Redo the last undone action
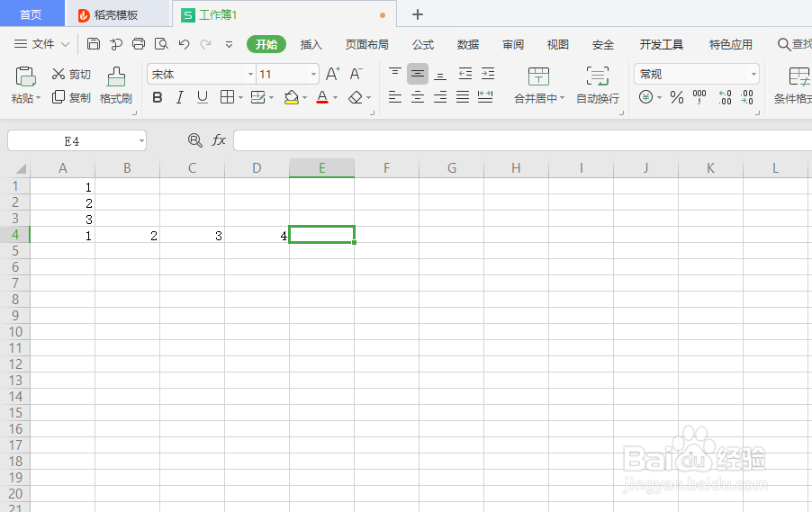This screenshot has width=812, height=512. [205, 44]
